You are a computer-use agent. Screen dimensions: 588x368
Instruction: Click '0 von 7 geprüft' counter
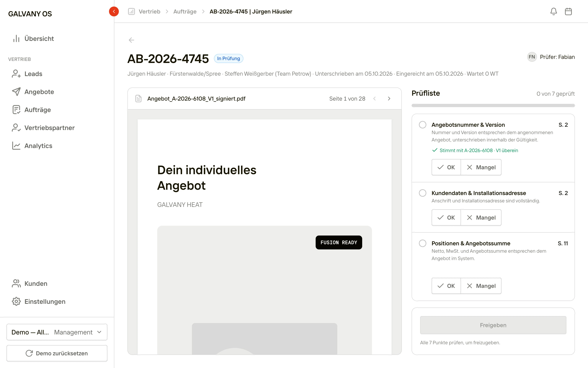coord(556,94)
